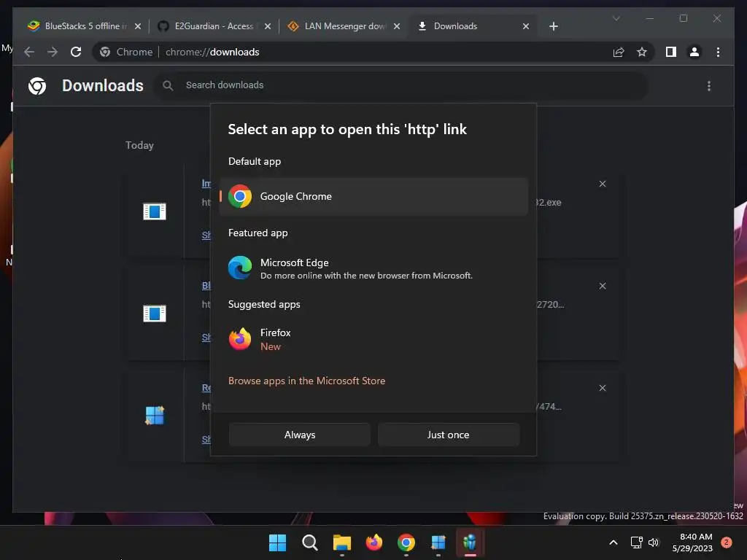Open the blue Windows app in taskbar
Screen dimensions: 747x560
[438, 542]
